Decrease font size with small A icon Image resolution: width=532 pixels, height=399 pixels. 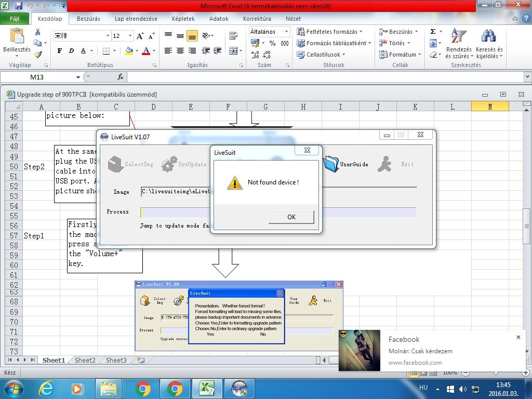pyautogui.click(x=151, y=36)
